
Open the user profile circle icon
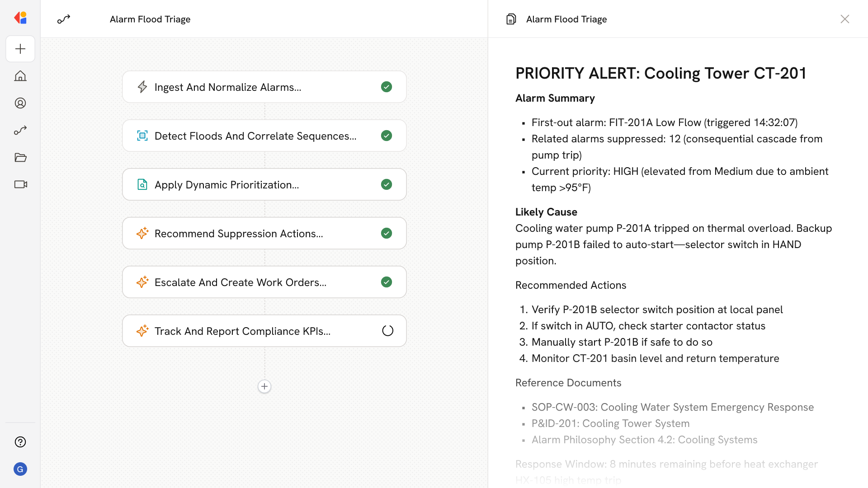tap(20, 103)
